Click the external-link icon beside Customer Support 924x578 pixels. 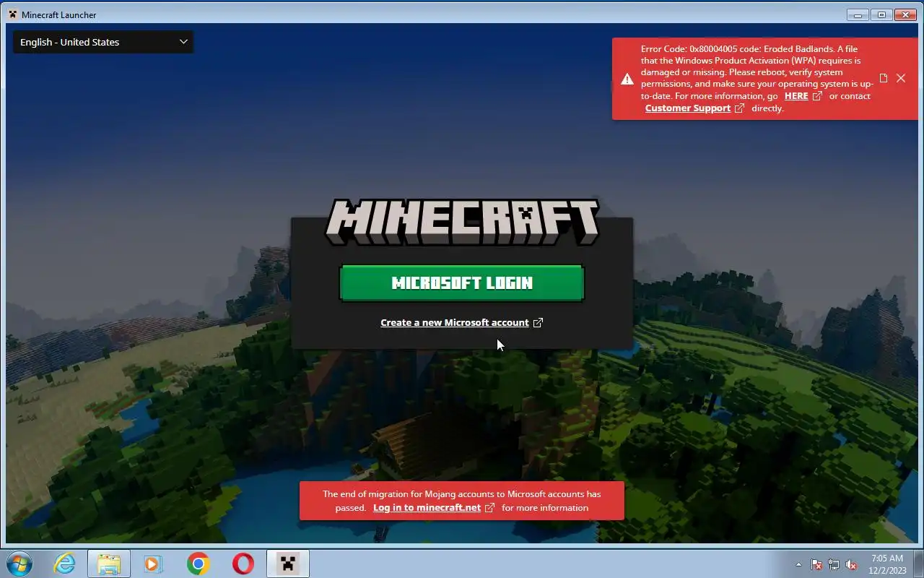click(739, 108)
